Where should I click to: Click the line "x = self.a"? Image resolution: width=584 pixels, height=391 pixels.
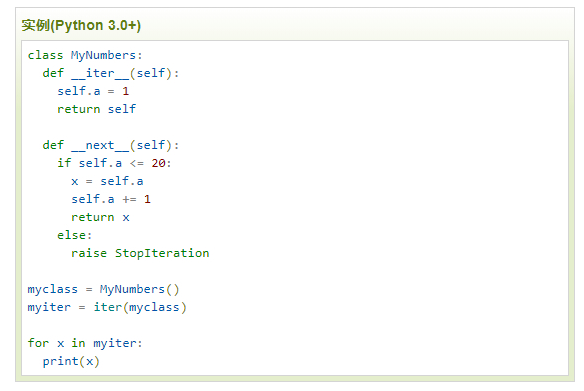(107, 181)
